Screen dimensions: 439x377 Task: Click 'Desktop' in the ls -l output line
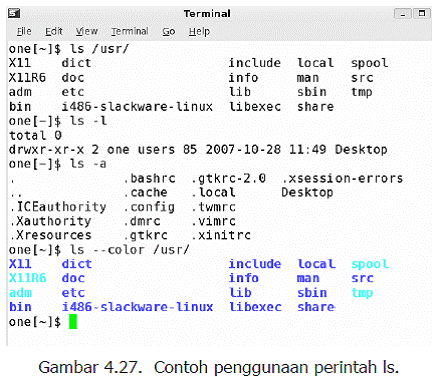click(361, 150)
